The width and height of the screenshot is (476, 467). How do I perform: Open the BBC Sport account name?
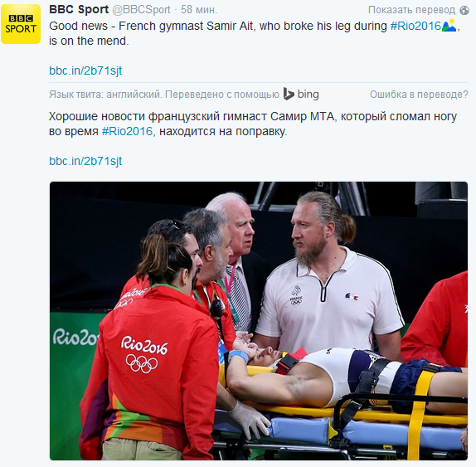coord(79,9)
